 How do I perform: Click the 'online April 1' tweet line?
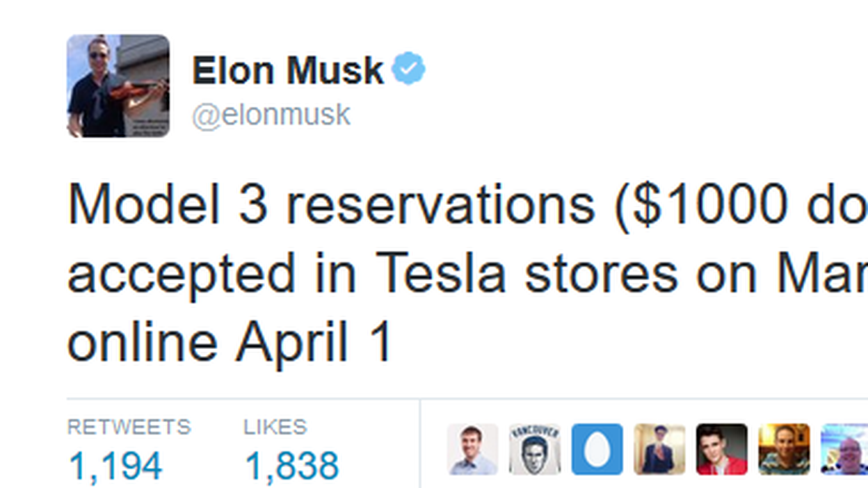tap(231, 343)
